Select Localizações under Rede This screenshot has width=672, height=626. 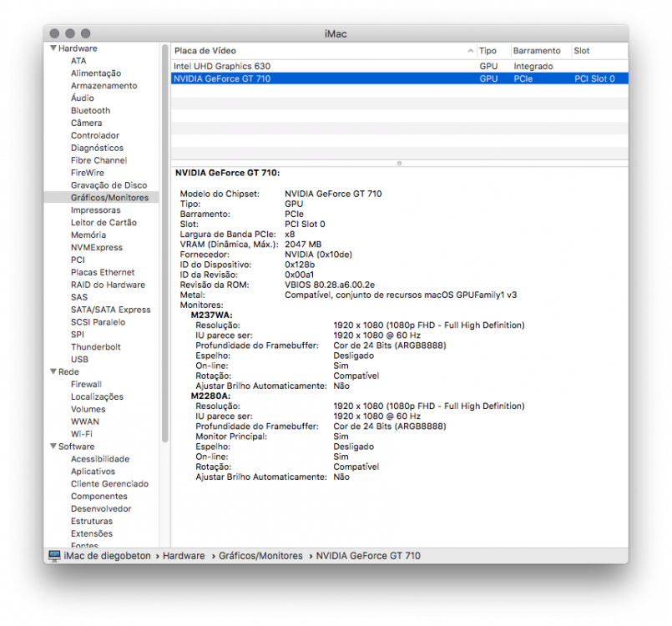(x=97, y=396)
